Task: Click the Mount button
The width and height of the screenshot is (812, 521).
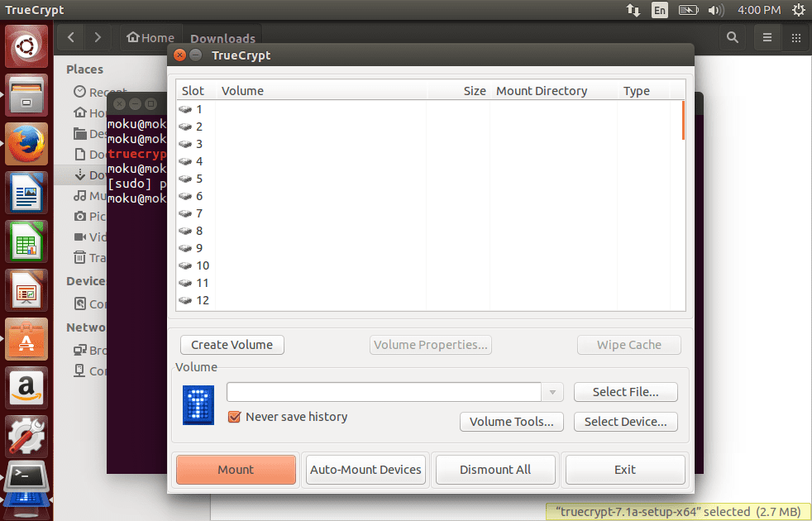Action: pyautogui.click(x=236, y=470)
